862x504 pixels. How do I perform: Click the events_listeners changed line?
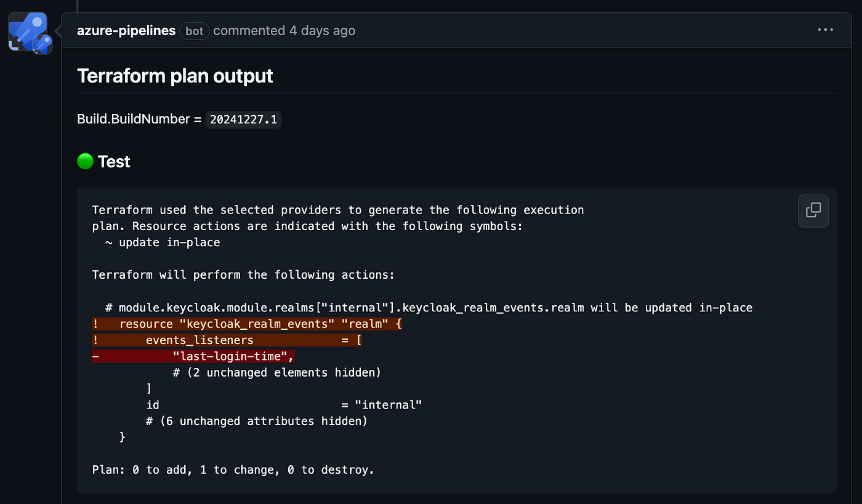click(x=227, y=340)
